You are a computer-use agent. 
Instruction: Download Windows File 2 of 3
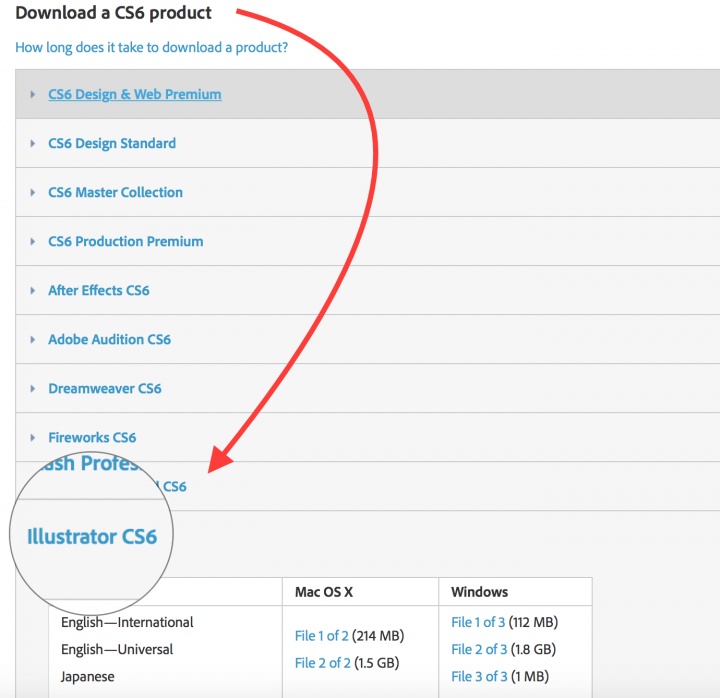pos(479,649)
